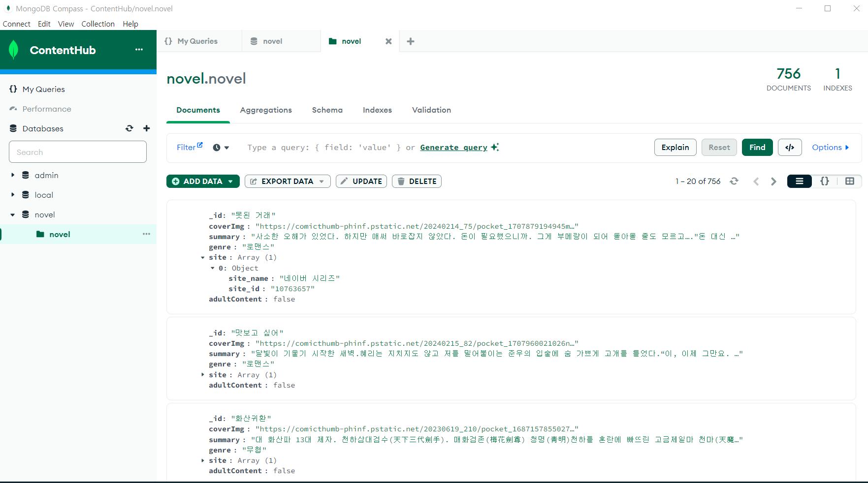Switch to the Aggregations tab
The image size is (868, 483).
(x=266, y=110)
